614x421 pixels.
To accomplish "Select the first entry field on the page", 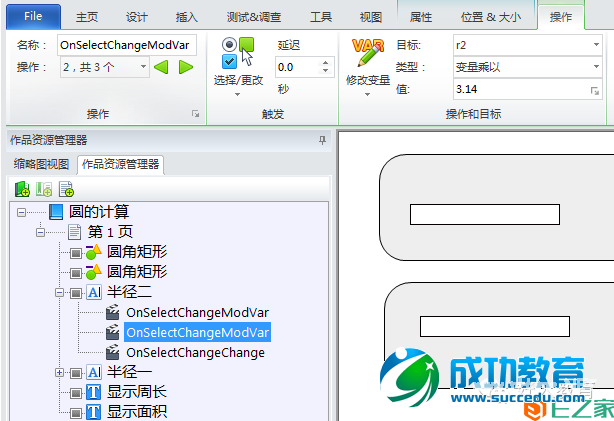I will pyautogui.click(x=485, y=215).
